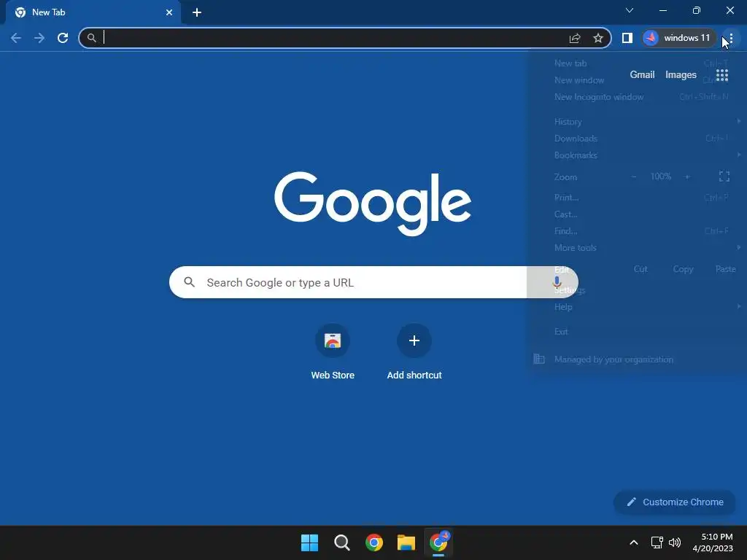Enter full screen from the Zoom row icon
Viewport: 747px width, 560px height.
(724, 176)
